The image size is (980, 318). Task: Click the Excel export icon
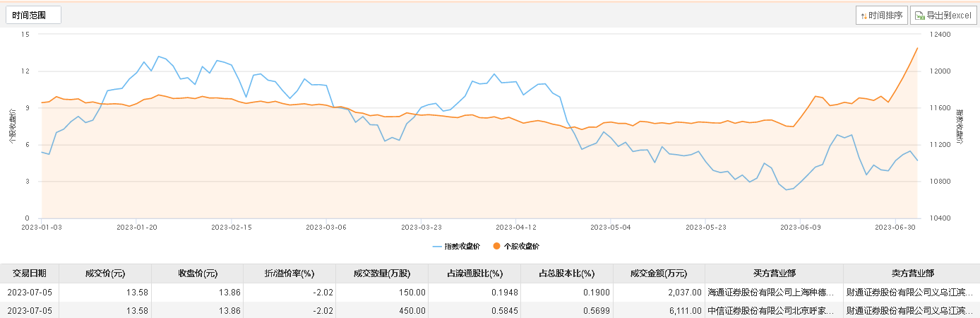pyautogui.click(x=919, y=16)
